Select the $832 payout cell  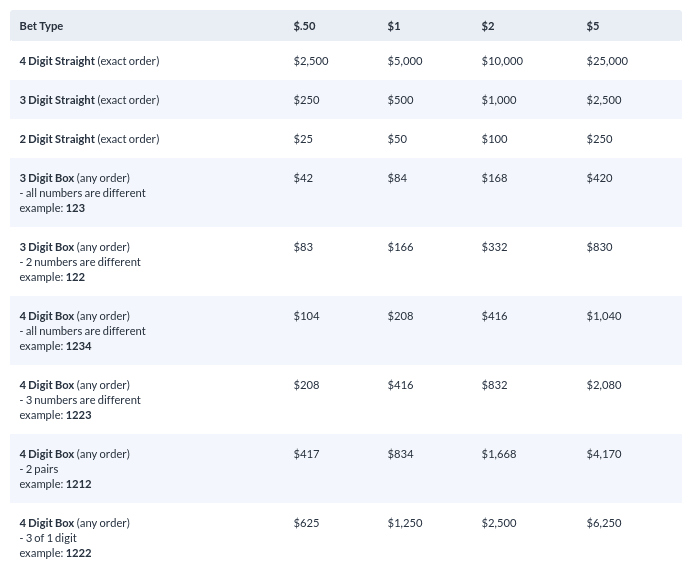tap(494, 385)
